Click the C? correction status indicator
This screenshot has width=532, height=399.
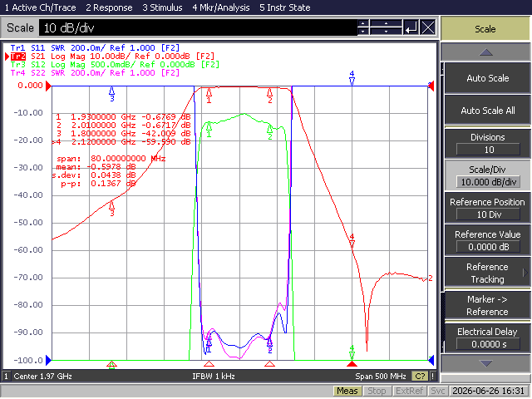pos(420,376)
